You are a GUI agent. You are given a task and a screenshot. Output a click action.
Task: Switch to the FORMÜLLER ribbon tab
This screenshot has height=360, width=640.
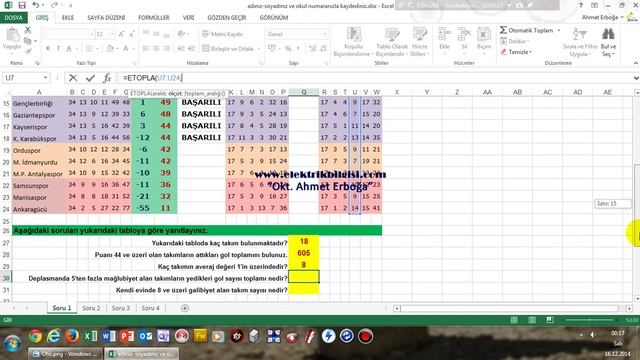(153, 18)
